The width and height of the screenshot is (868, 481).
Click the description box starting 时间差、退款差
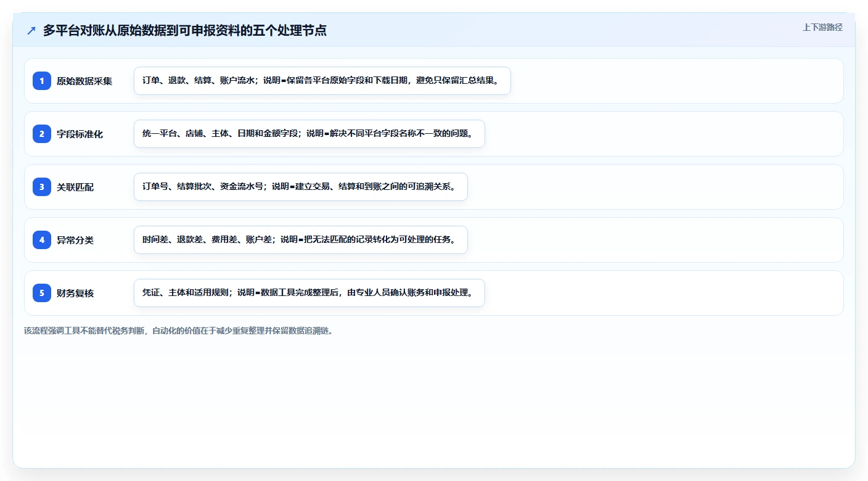pos(301,240)
